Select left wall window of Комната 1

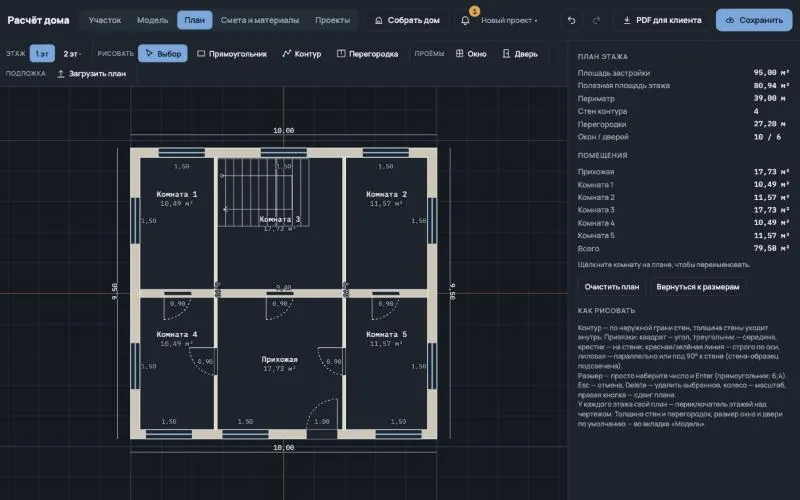(135, 220)
